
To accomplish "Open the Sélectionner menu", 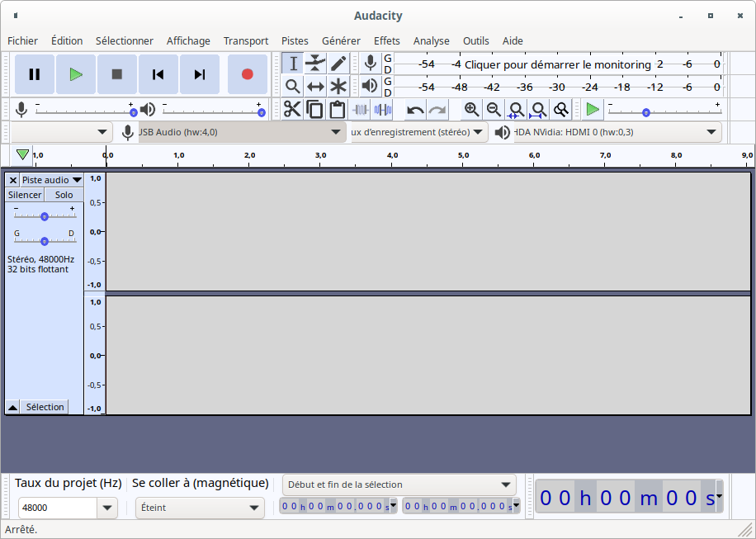I will click(x=125, y=41).
